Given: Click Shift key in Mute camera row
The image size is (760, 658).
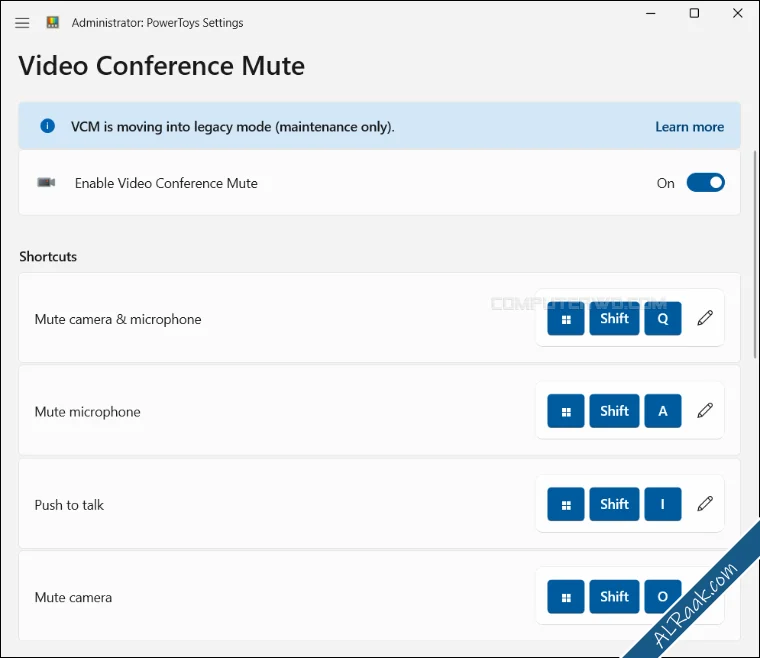Looking at the screenshot, I should (614, 596).
